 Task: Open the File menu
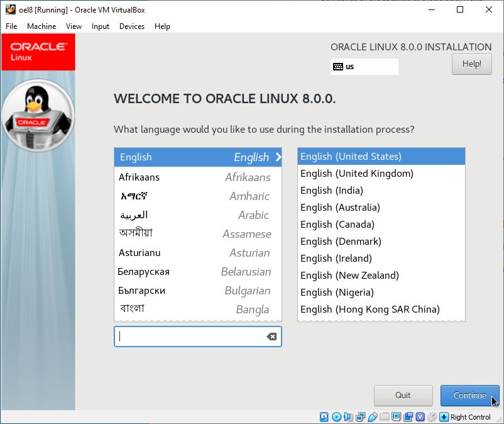pos(11,26)
